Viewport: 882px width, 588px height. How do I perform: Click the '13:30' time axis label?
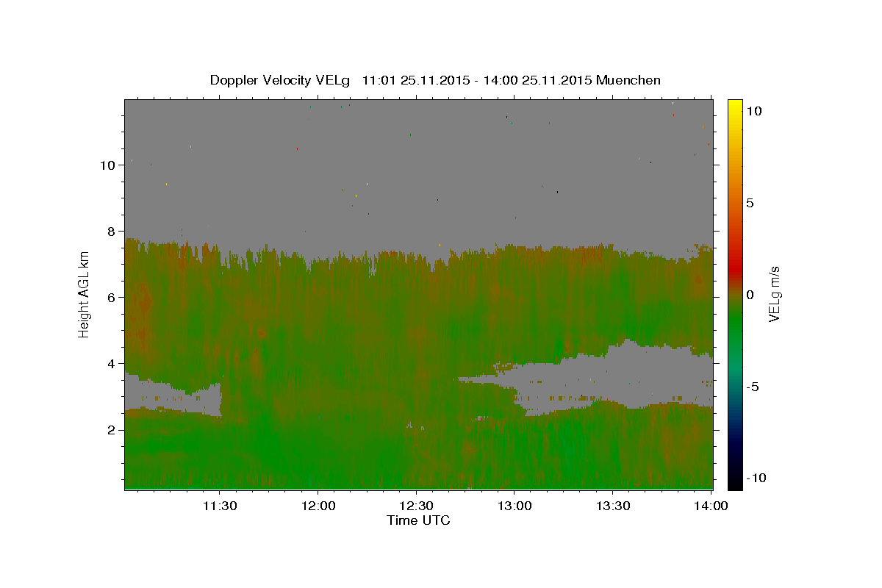point(612,506)
